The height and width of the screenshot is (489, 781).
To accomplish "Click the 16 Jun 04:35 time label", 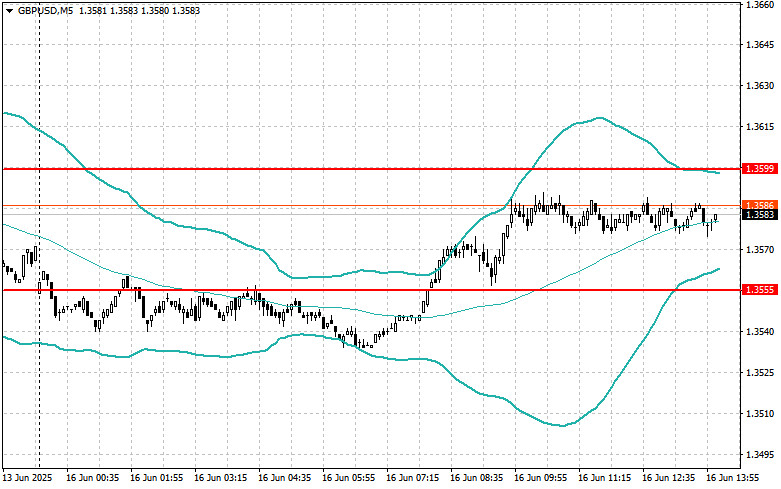I will [x=284, y=478].
